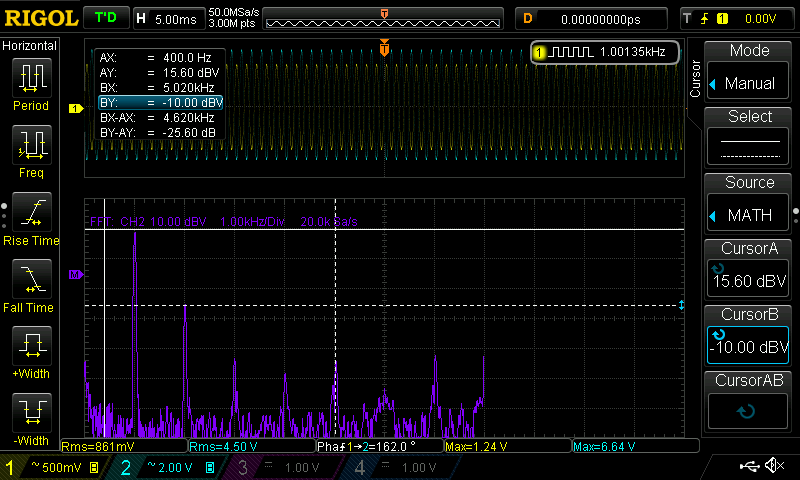800x480 pixels.
Task: Select the BY -10.00 dBV cursor row
Action: (x=161, y=103)
